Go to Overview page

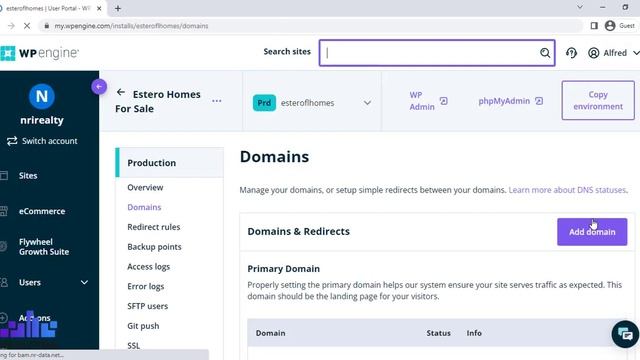point(145,187)
